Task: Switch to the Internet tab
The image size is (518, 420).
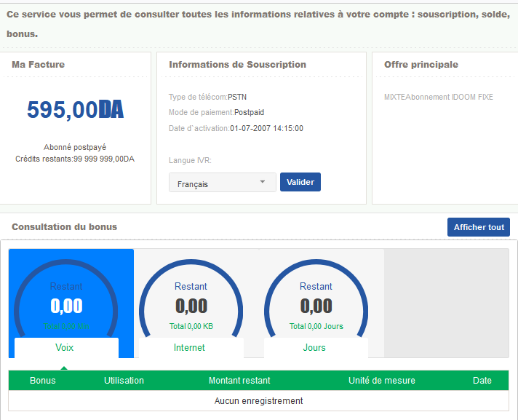Action: [189, 348]
